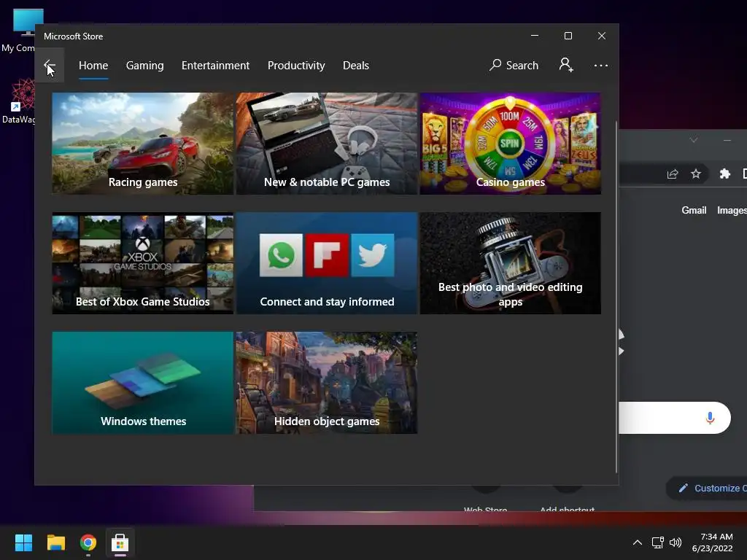Click the Microsoft Store taskbar icon
Viewport: 747px width, 560px height.
point(120,542)
